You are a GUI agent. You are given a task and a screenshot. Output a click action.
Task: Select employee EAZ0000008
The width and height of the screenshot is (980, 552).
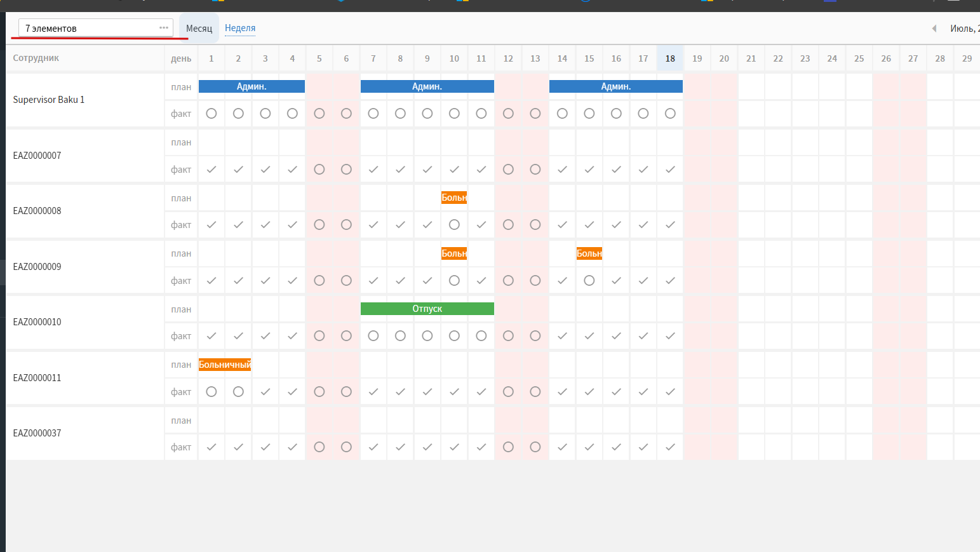point(37,211)
